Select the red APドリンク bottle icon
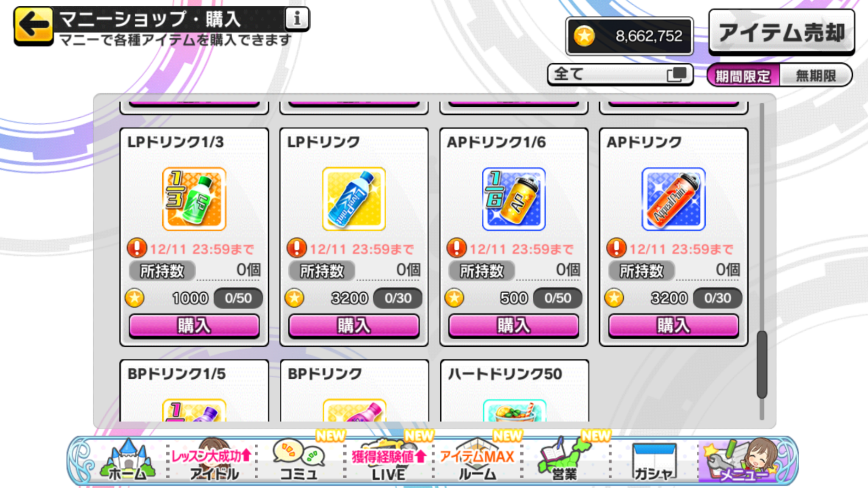The image size is (868, 488). point(673,199)
